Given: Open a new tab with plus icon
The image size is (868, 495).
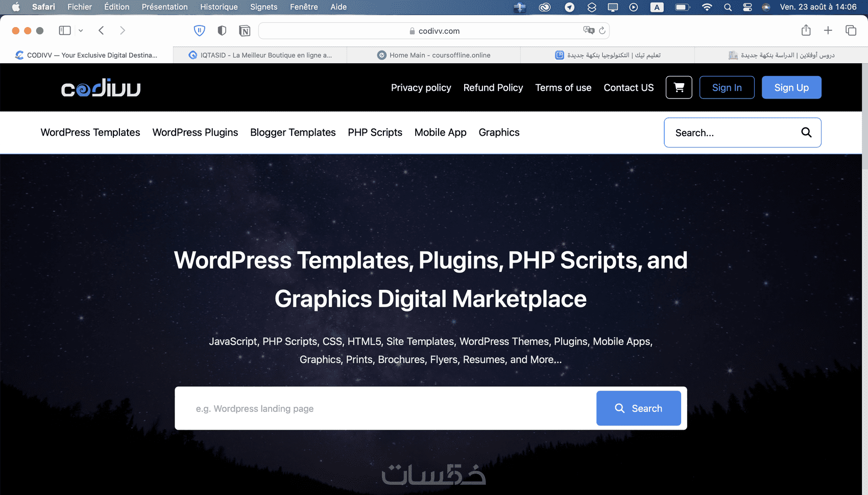Looking at the screenshot, I should (x=828, y=31).
